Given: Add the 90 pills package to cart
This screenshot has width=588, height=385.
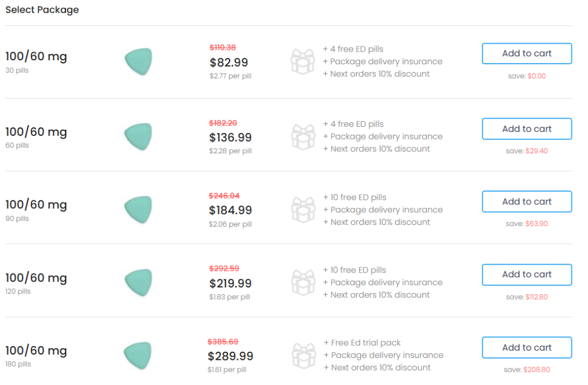Looking at the screenshot, I should pyautogui.click(x=527, y=202).
